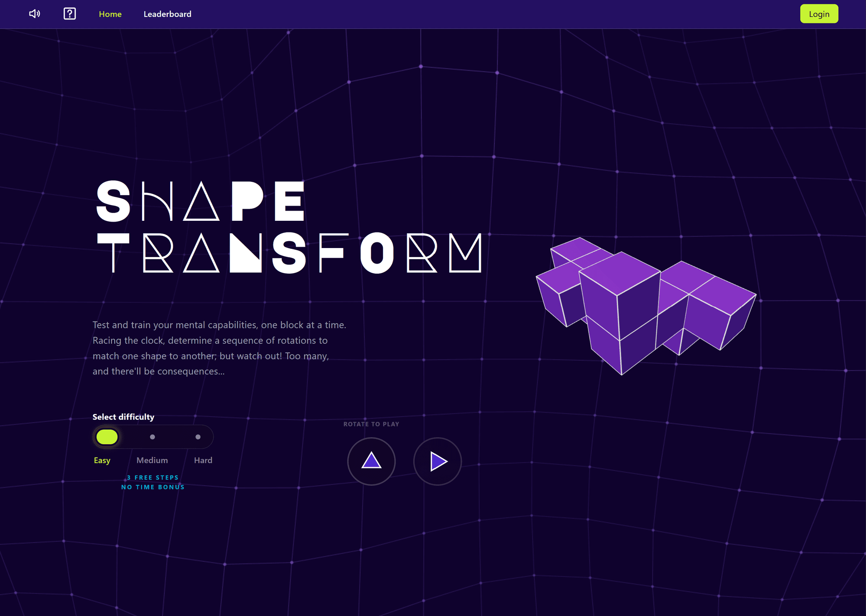Click the Login button
Viewport: 866px width, 616px height.
819,14
